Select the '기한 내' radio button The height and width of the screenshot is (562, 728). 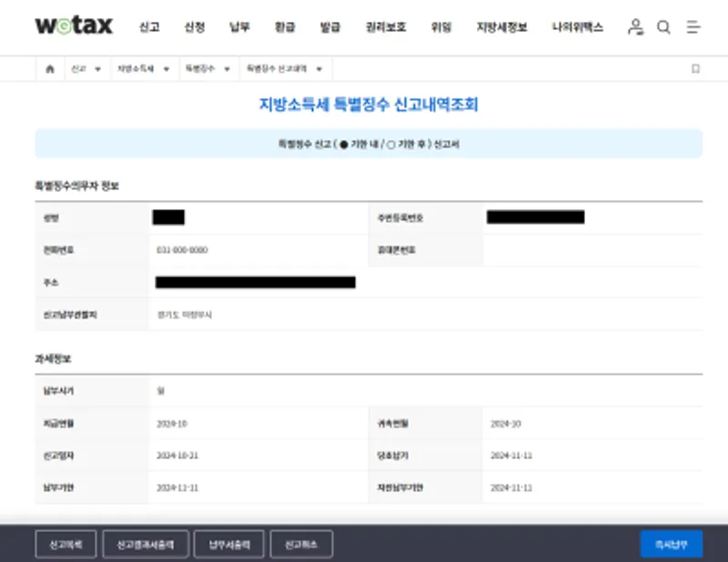pos(343,144)
